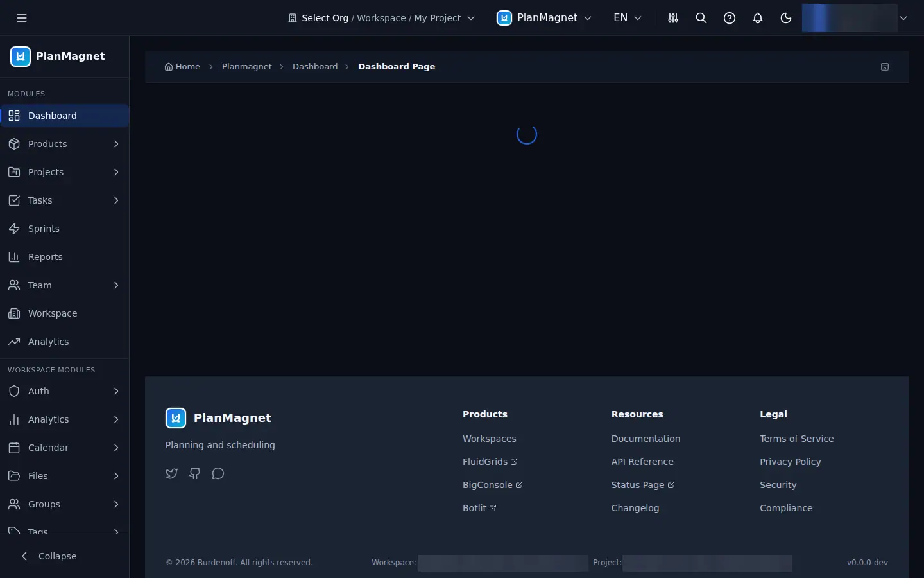Open Workspace in the sidebar

tap(64, 313)
